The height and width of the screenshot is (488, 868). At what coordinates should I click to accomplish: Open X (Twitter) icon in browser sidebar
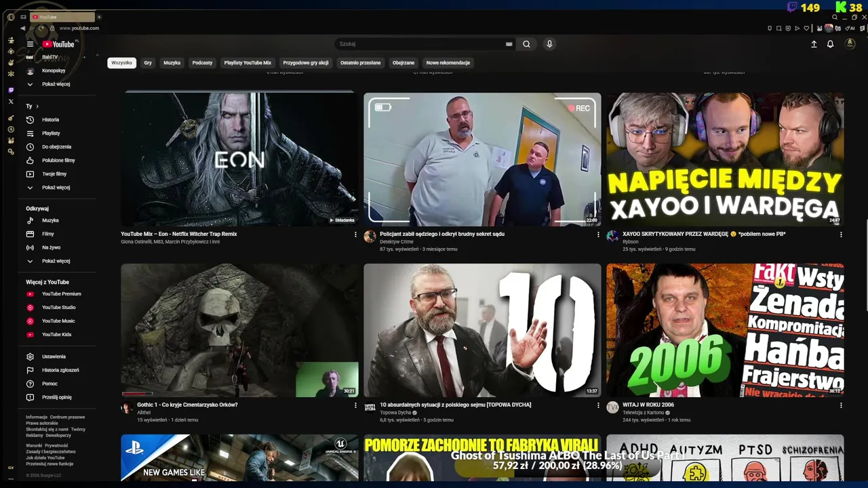tap(11, 102)
